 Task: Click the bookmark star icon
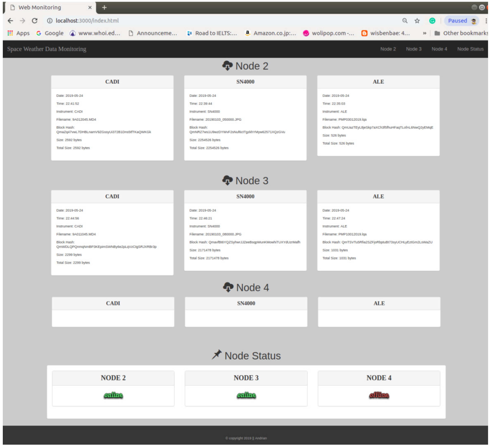pos(417,21)
